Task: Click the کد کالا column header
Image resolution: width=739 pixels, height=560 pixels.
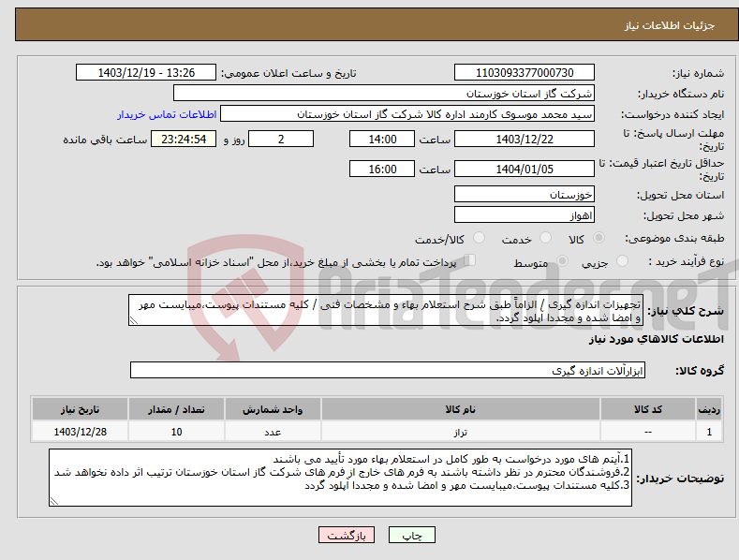Action: click(647, 409)
